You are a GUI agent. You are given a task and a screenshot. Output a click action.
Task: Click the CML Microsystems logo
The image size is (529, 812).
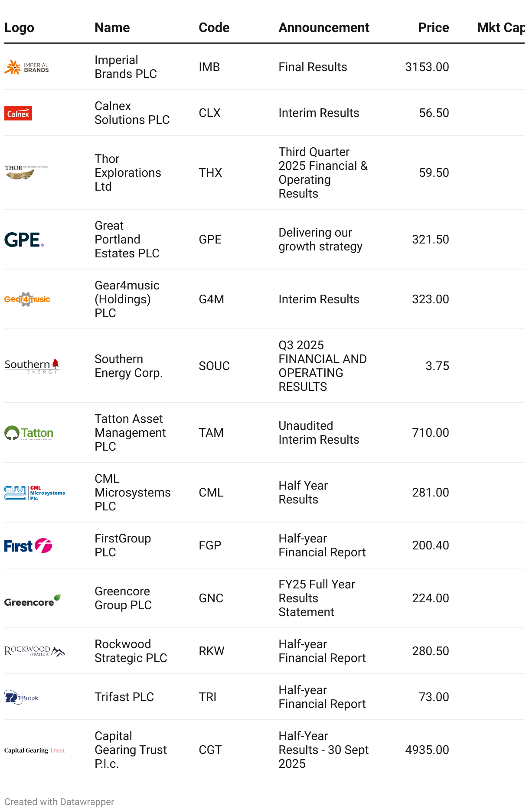(x=35, y=493)
